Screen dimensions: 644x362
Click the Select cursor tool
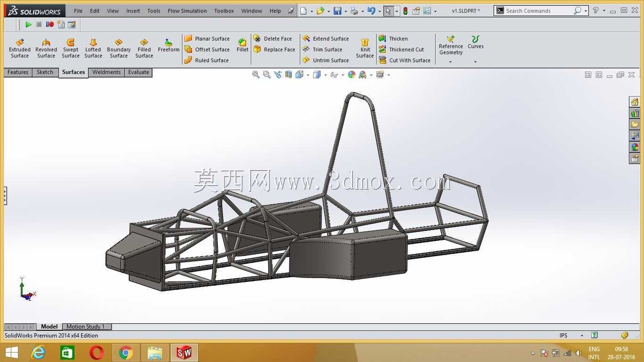coord(388,11)
